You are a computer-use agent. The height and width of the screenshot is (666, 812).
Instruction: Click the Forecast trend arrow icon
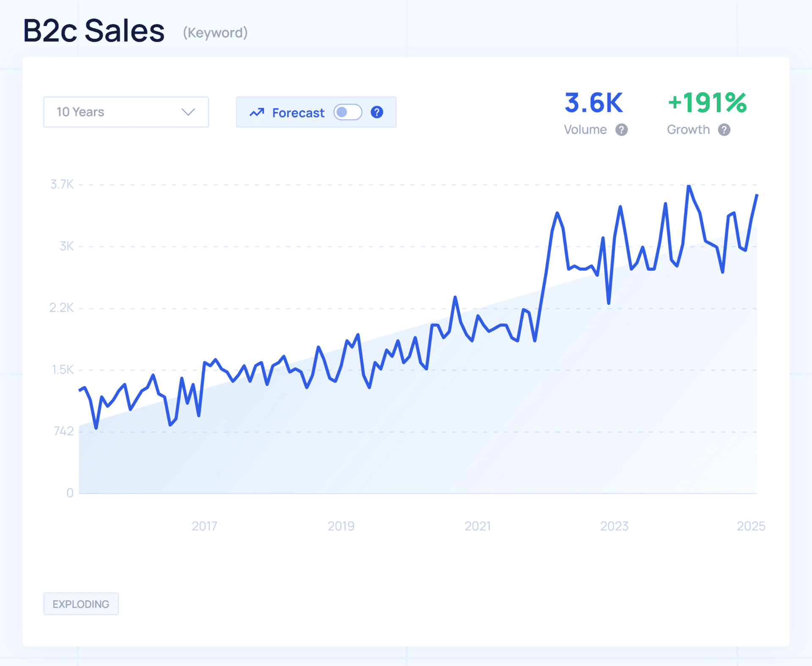(x=257, y=113)
